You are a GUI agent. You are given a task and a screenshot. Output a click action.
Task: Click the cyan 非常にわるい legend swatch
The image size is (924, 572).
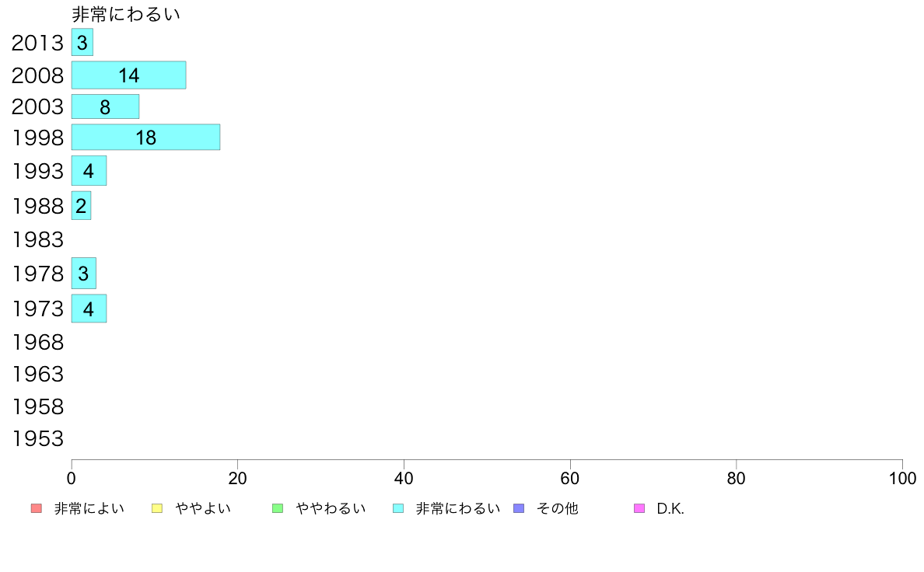(x=398, y=508)
